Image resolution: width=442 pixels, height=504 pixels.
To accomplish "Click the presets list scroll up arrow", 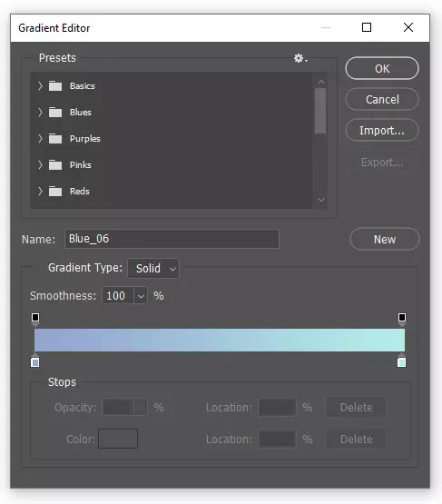I will 321,83.
